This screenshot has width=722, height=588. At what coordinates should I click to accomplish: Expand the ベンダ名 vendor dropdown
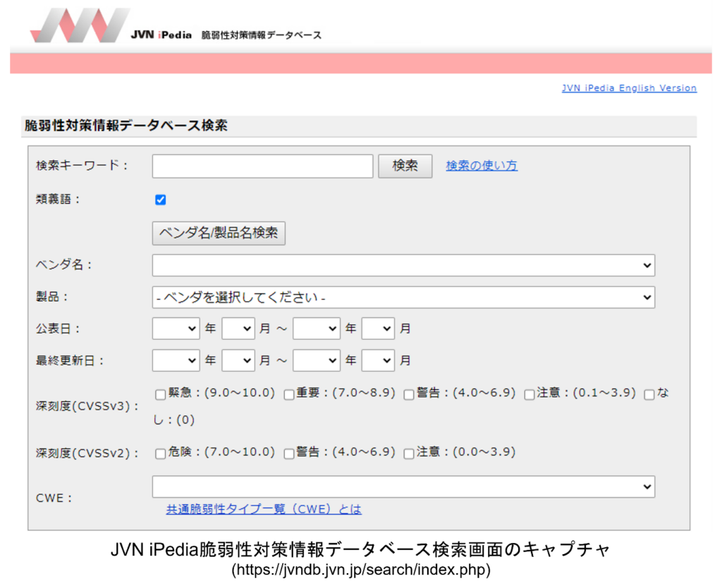tap(403, 266)
